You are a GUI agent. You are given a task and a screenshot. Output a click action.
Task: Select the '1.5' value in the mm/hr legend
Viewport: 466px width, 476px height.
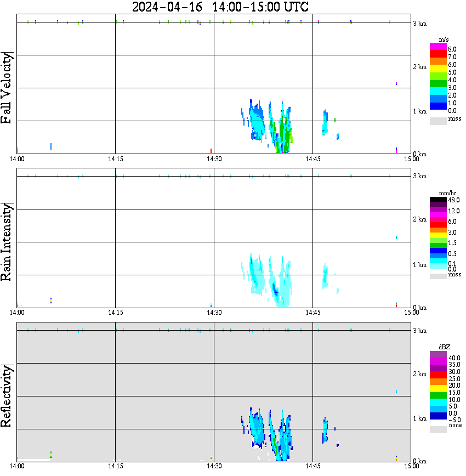pyautogui.click(x=452, y=243)
